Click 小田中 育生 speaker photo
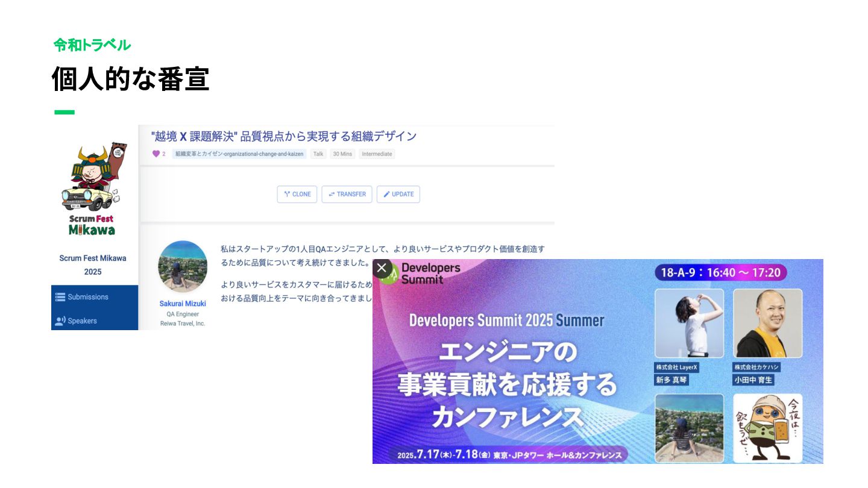 768,324
